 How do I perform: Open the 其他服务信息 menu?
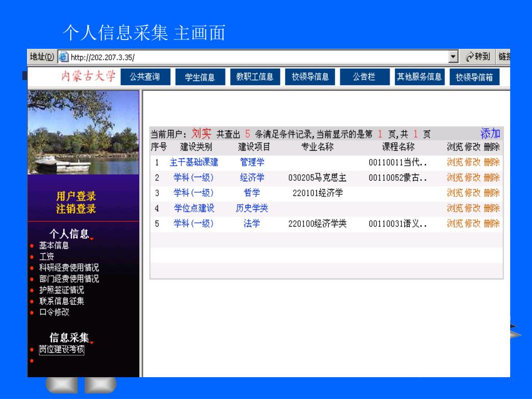click(419, 77)
